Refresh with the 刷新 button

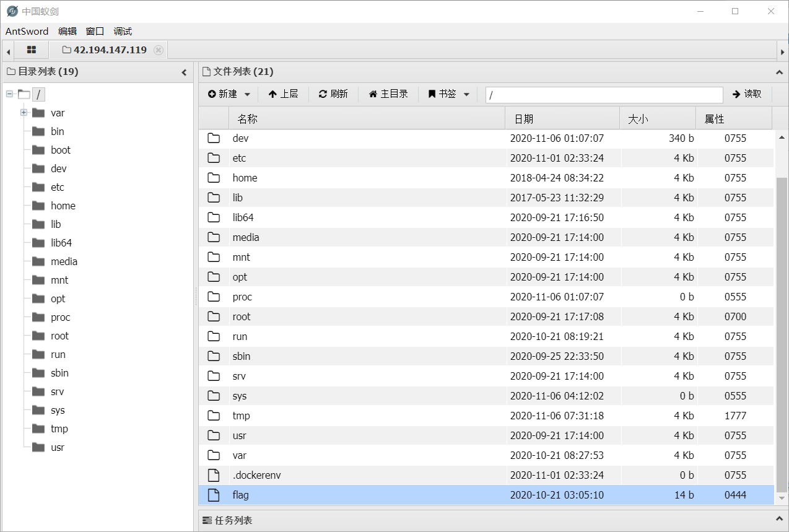pyautogui.click(x=333, y=94)
